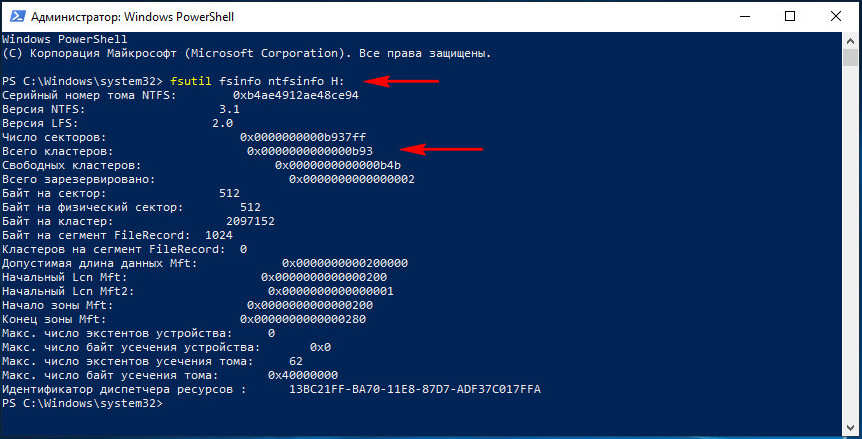Click the sector count value 0x0000000000b937ff
Image resolution: width=862 pixels, height=439 pixels.
point(303,137)
